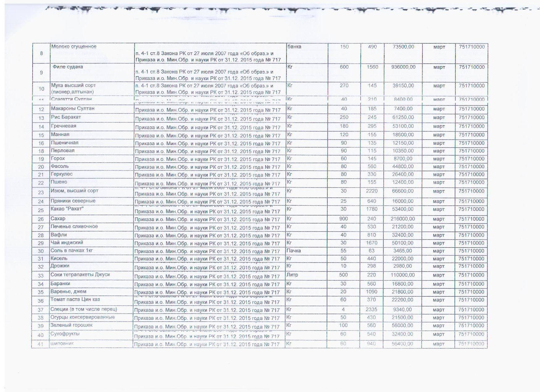Click the "Гречневая" product cell

pyautogui.click(x=92, y=126)
